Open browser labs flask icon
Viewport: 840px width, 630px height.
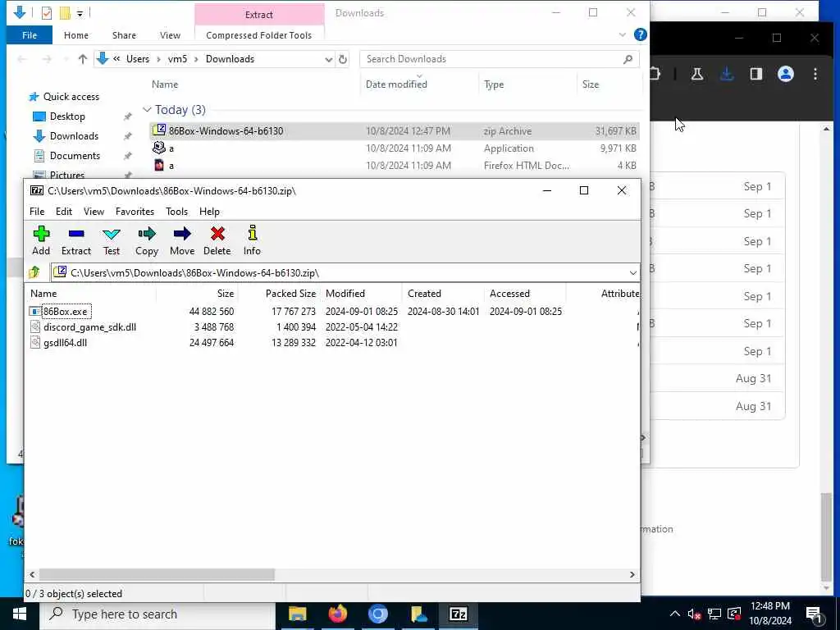pos(697,74)
